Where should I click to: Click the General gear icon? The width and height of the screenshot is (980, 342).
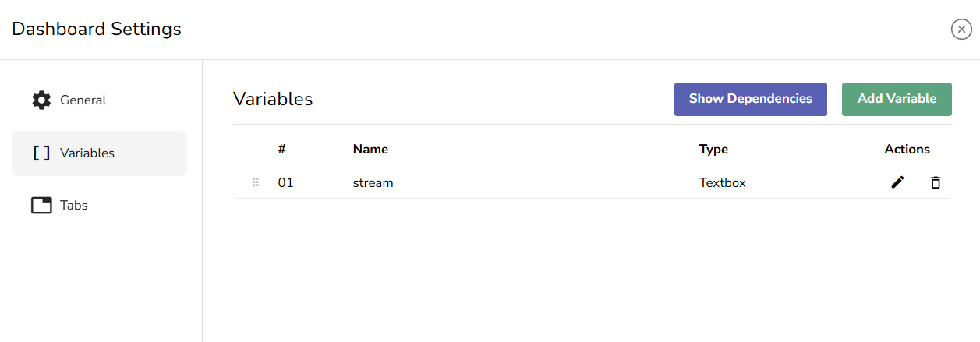click(x=41, y=100)
